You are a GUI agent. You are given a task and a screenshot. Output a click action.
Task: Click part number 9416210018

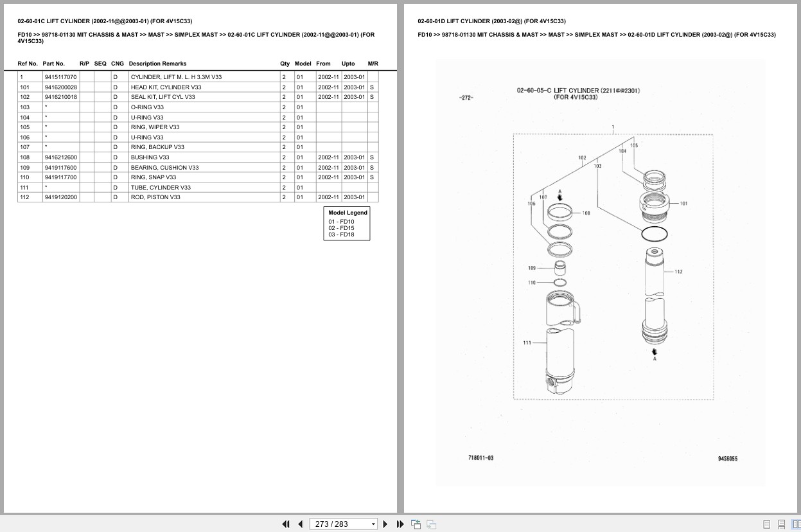60,97
